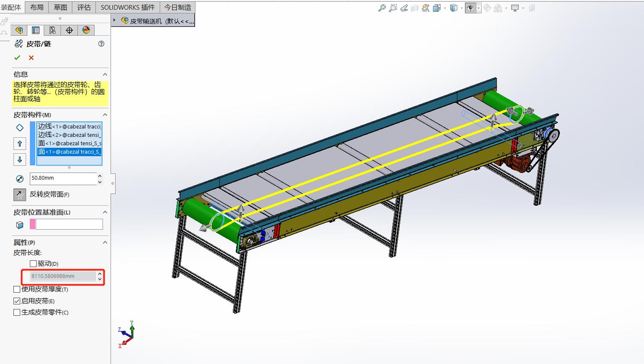Open the Apply Scene dropdown arrow
This screenshot has width=644, height=364.
coord(506,8)
